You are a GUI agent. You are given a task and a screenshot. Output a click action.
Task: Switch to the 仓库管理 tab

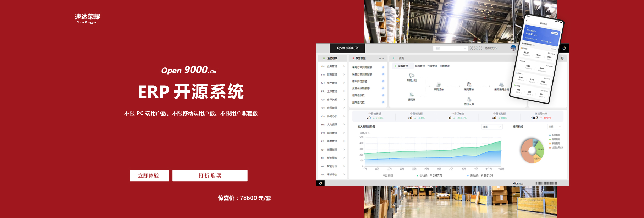click(432, 66)
